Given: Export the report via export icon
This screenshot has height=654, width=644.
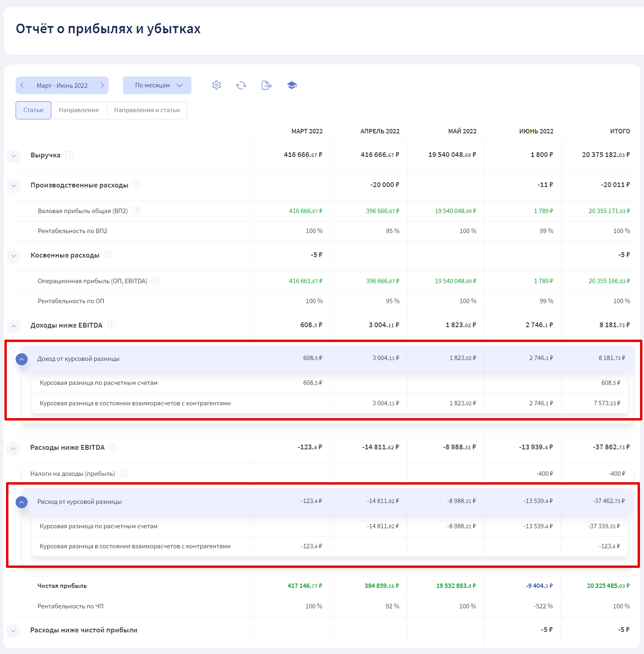Looking at the screenshot, I should (266, 85).
